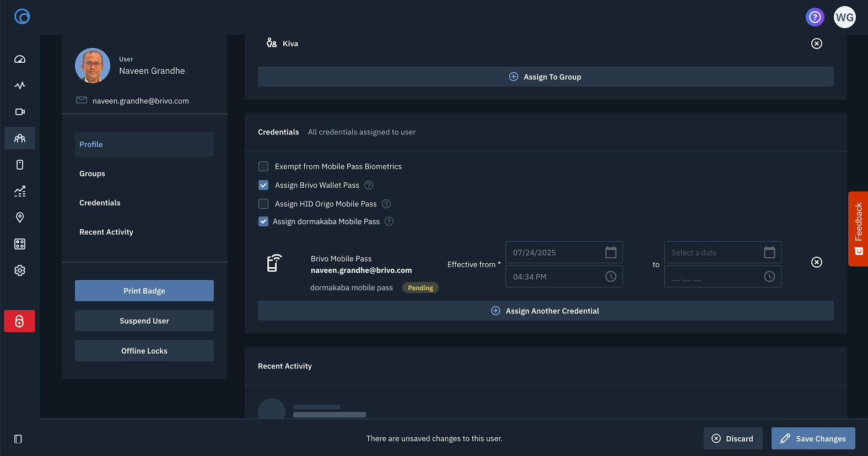The height and width of the screenshot is (456, 868).
Task: Open the Feedback side tab
Action: [858, 229]
